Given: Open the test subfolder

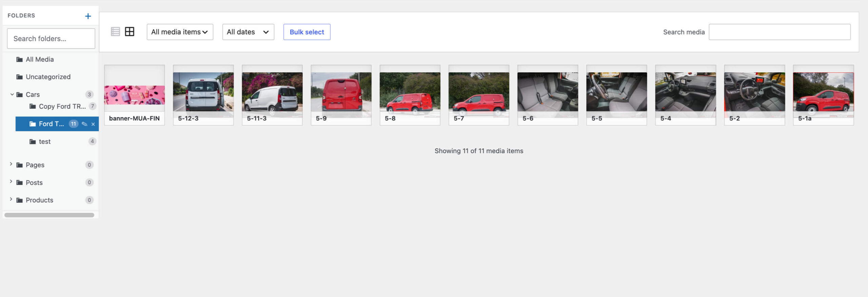Looking at the screenshot, I should coord(44,142).
